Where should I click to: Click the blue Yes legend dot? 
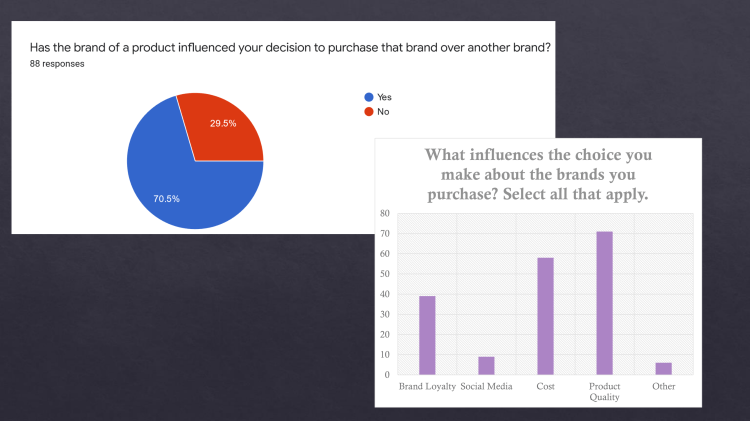(369, 97)
